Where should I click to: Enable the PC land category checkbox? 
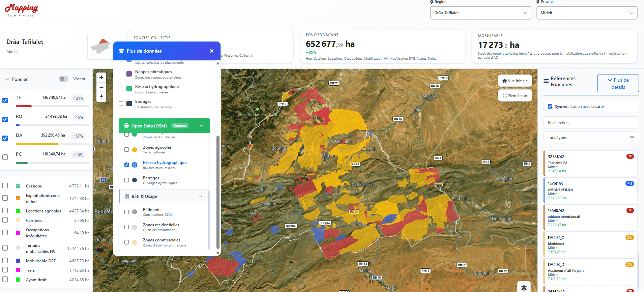tap(5, 157)
